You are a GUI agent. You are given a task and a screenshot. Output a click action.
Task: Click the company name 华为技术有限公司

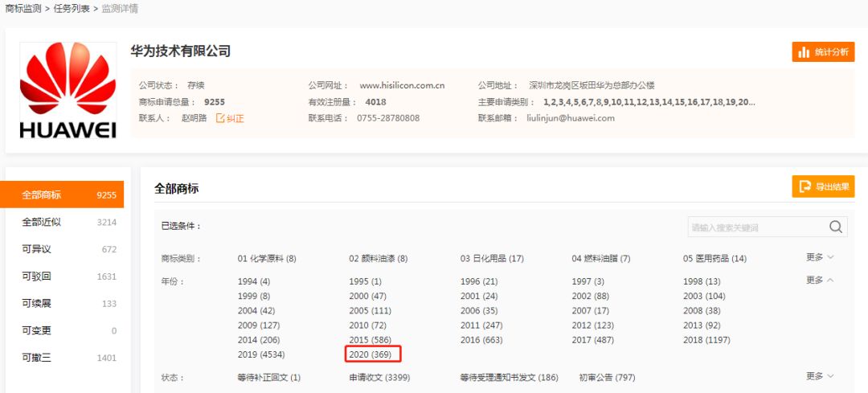click(181, 51)
